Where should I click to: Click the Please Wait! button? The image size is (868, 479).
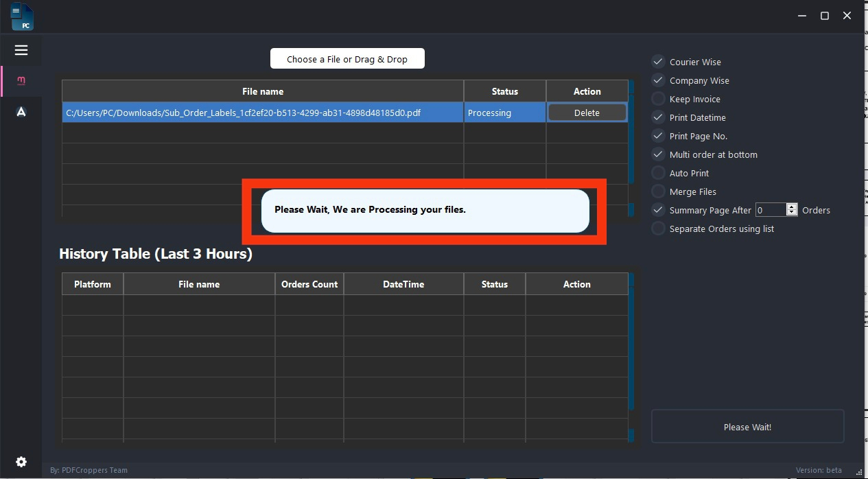point(747,427)
